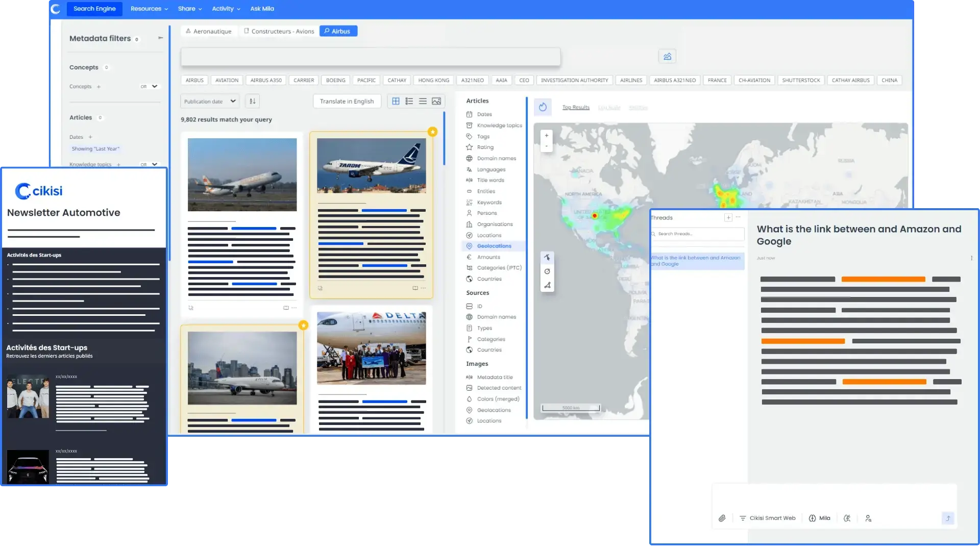Click the paperclip attachment icon in chat
The width and height of the screenshot is (980, 551).
[x=722, y=518]
